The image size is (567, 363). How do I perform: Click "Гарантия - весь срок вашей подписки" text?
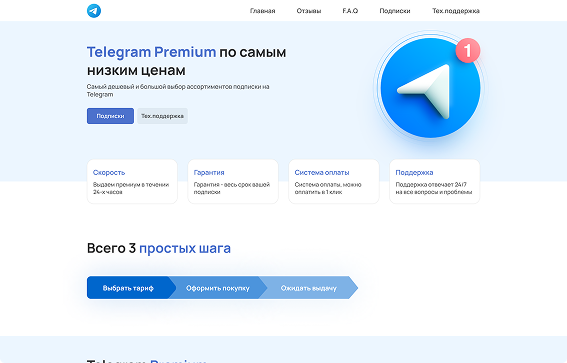[231, 188]
